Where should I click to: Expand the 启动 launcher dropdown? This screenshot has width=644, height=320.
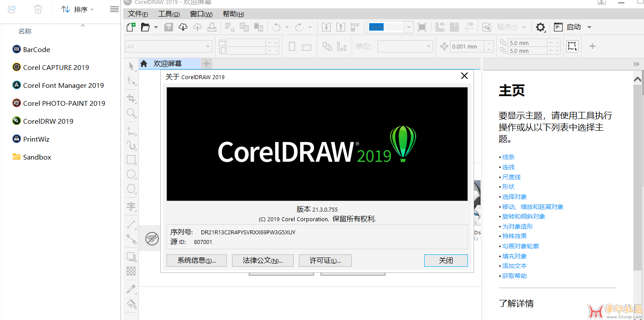pos(589,27)
